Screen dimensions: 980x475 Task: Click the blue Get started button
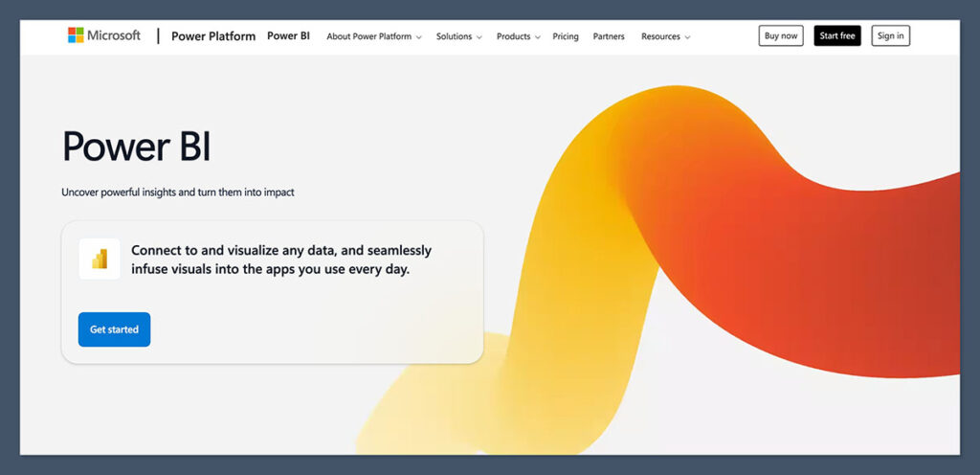(115, 329)
